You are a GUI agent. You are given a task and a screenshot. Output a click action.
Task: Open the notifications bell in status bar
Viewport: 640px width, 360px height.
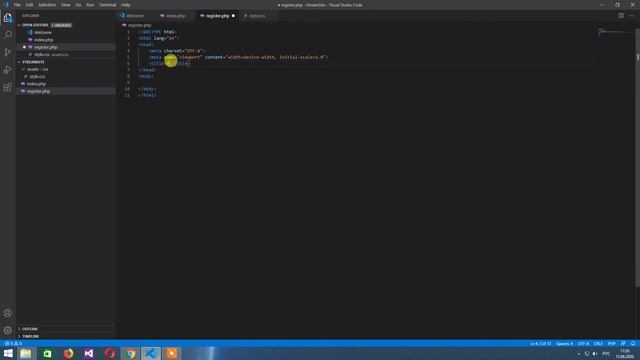point(633,344)
